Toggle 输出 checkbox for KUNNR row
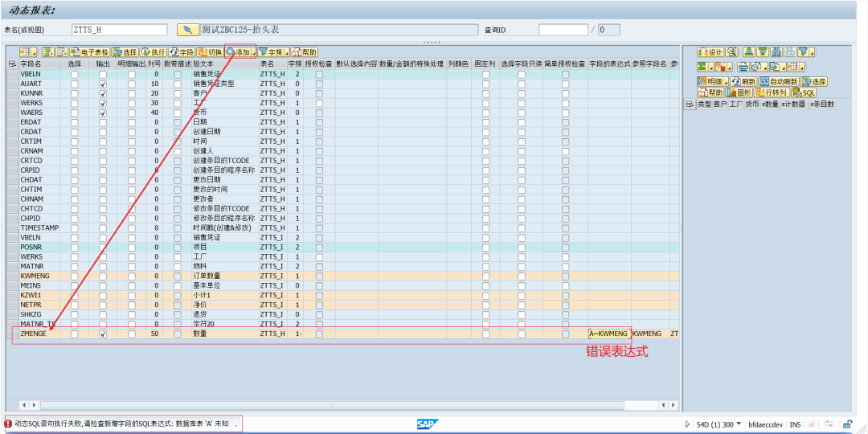The image size is (868, 434). (102, 93)
